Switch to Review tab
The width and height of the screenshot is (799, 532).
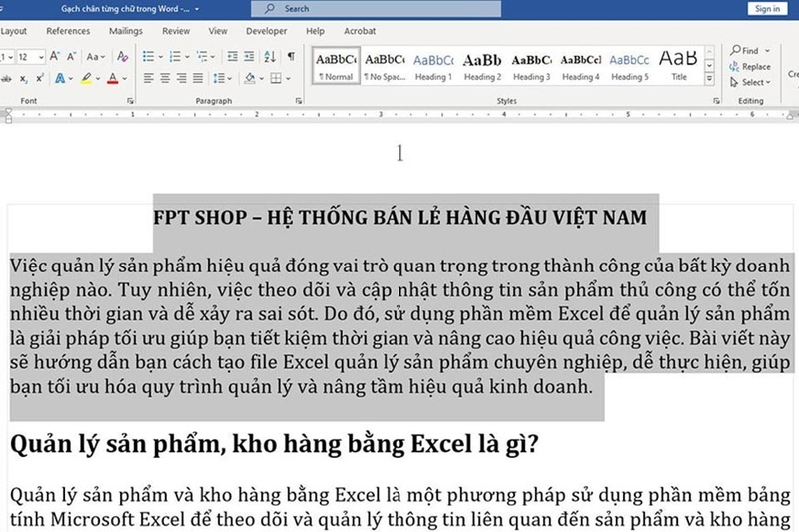point(176,31)
